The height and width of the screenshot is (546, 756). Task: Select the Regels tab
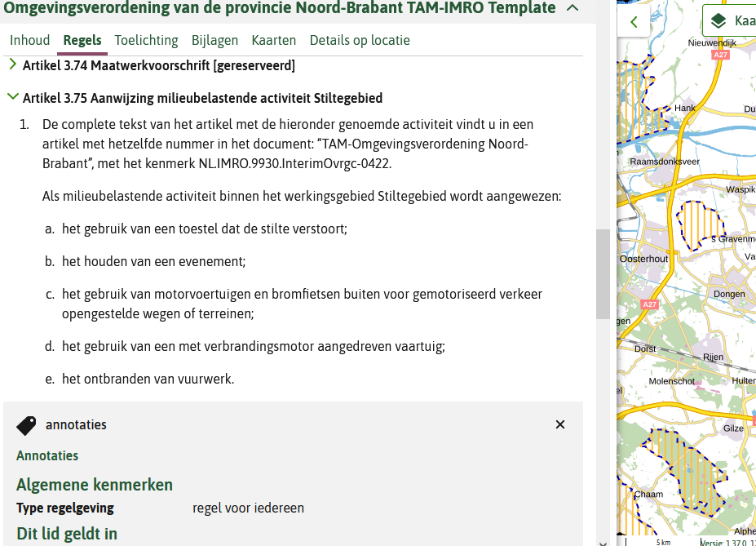tap(82, 40)
